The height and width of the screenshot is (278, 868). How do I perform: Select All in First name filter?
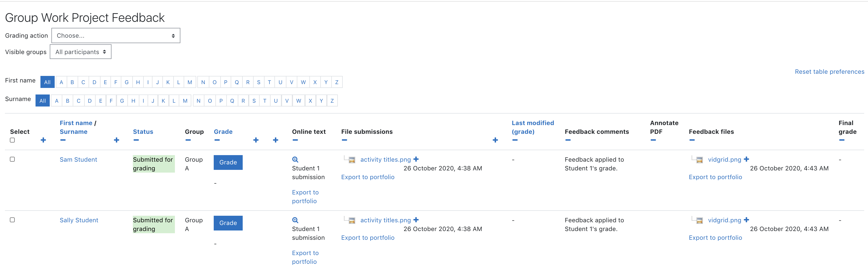47,82
